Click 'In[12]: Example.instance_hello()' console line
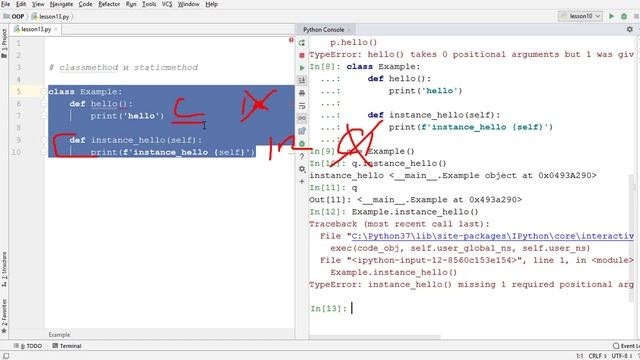 [x=394, y=212]
